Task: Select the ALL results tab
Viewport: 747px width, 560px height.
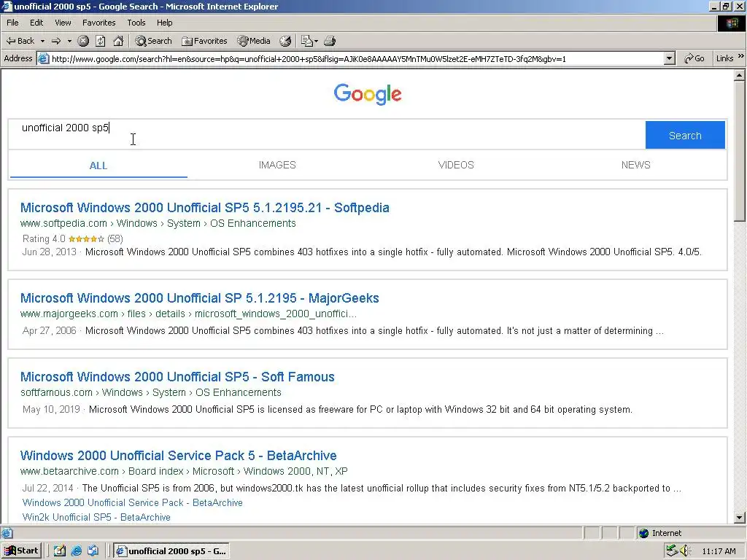Action: pos(98,166)
